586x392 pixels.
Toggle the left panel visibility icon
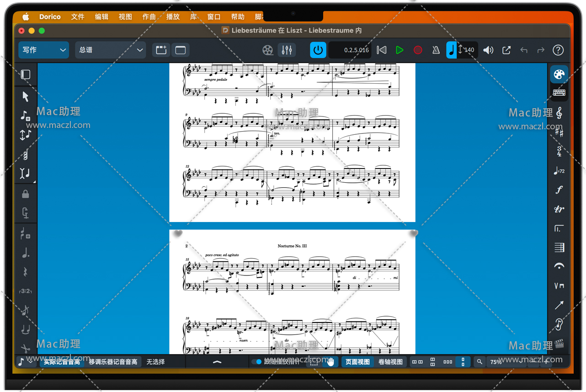(x=26, y=74)
